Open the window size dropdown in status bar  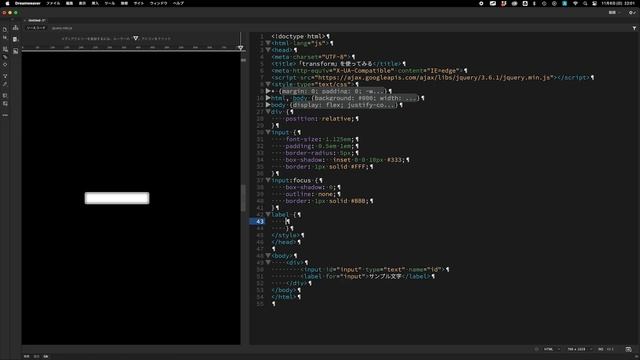point(579,349)
